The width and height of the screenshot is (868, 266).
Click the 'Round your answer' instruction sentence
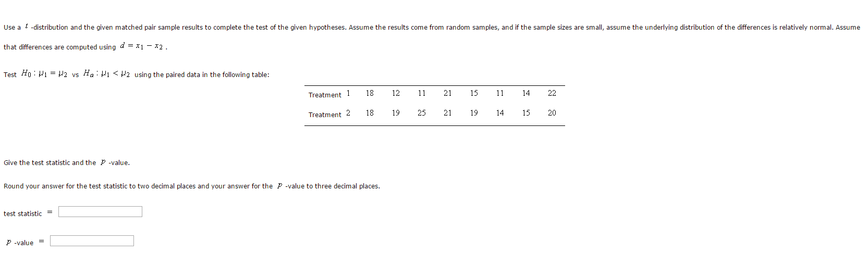[x=192, y=186]
